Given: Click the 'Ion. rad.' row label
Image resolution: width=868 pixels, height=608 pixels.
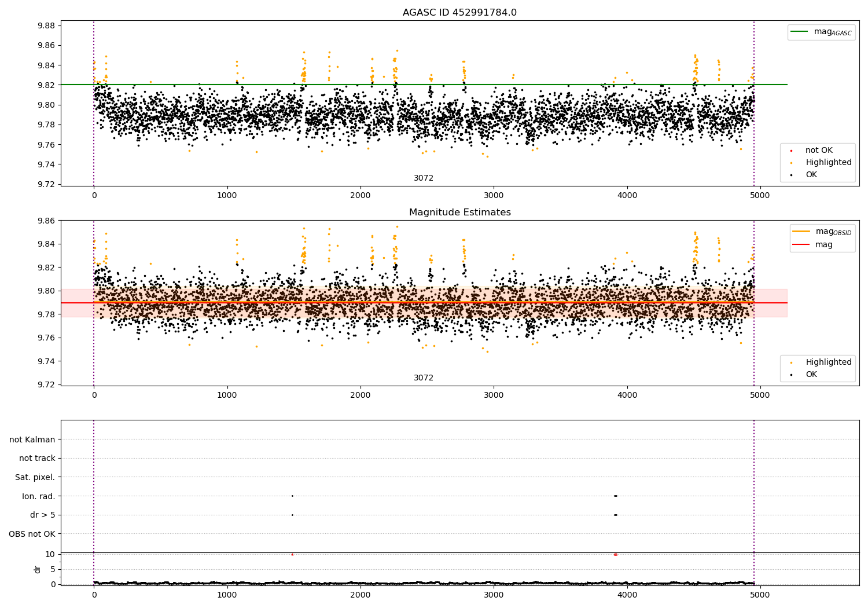Looking at the screenshot, I should [x=39, y=496].
